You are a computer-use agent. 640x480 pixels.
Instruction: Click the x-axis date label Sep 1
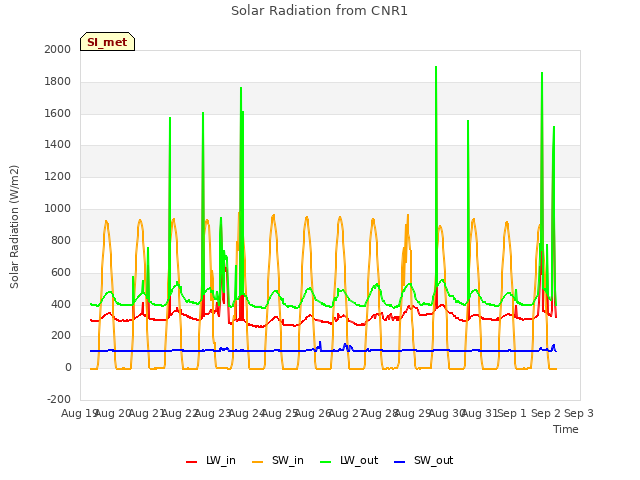click(512, 413)
